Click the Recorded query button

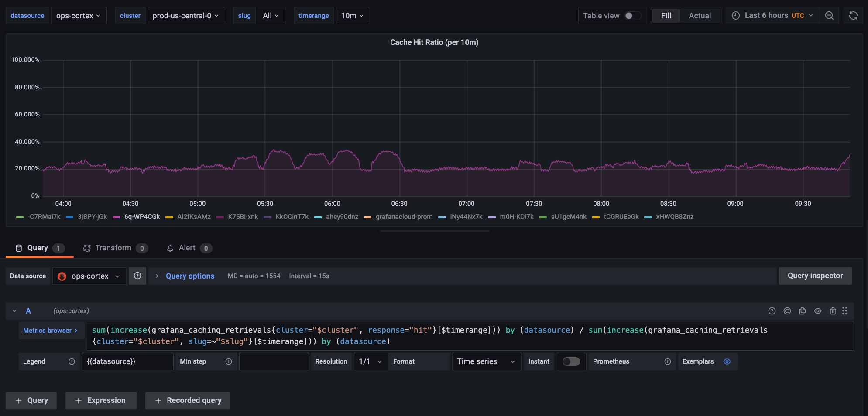188,400
